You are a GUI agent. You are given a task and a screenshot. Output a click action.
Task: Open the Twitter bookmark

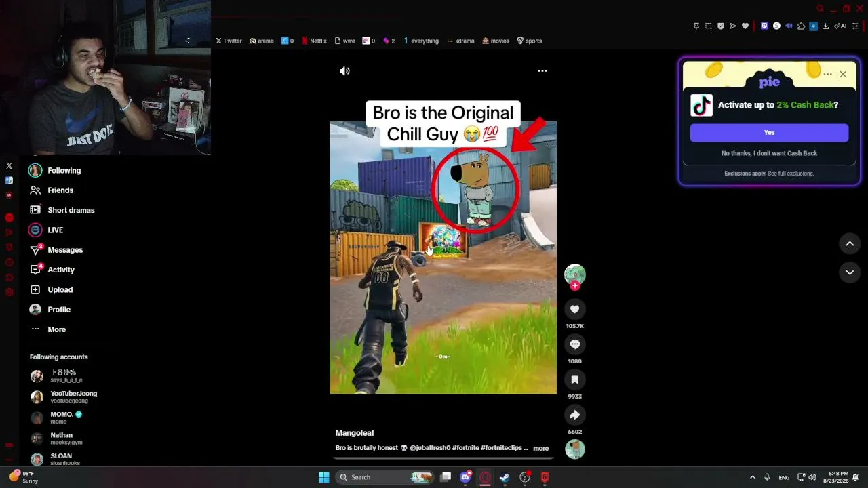point(229,41)
